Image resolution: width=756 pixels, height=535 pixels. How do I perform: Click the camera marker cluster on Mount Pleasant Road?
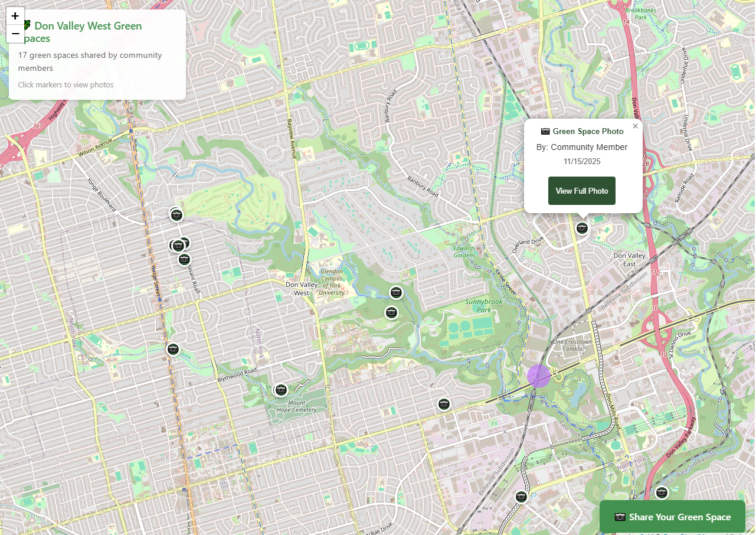179,244
